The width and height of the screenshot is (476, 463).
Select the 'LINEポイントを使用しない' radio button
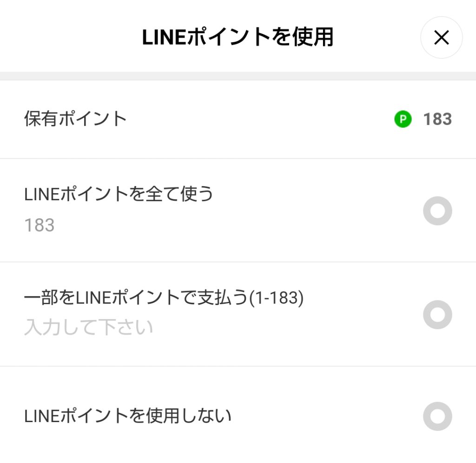click(x=437, y=416)
